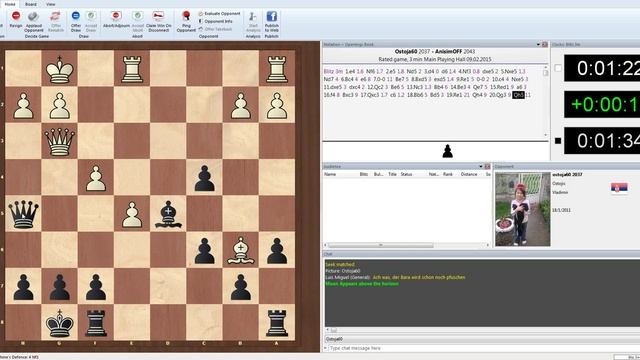This screenshot has height=360, width=640.
Task: Click the Resign button in the ribbon
Action: coord(16,20)
